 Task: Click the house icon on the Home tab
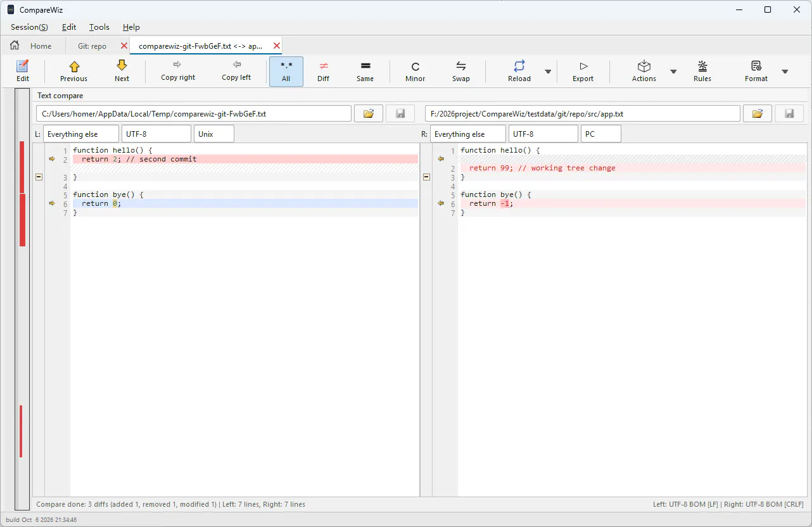coord(15,46)
